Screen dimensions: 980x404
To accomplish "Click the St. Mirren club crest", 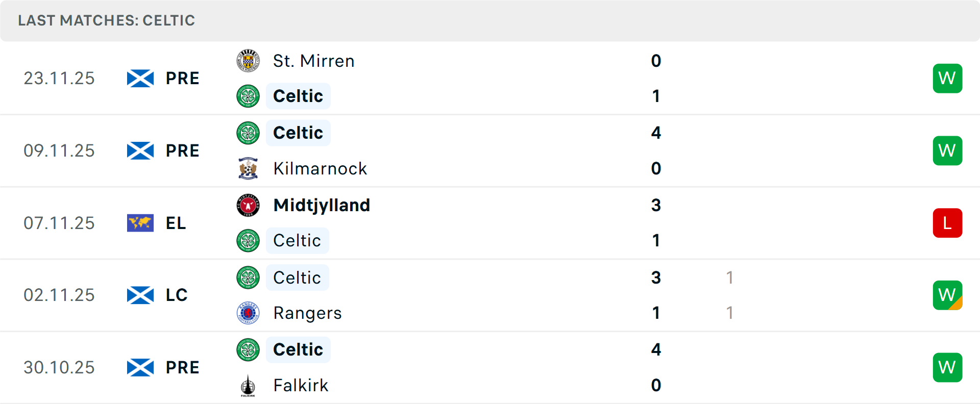I will [249, 61].
